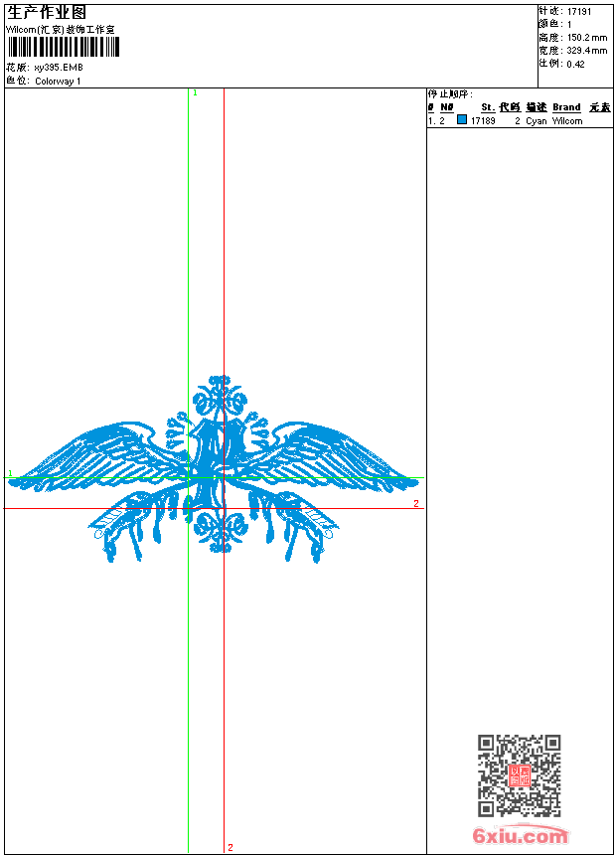
Task: Click the 'Wilcom' brand cell in the stop row
Action: pos(567,121)
